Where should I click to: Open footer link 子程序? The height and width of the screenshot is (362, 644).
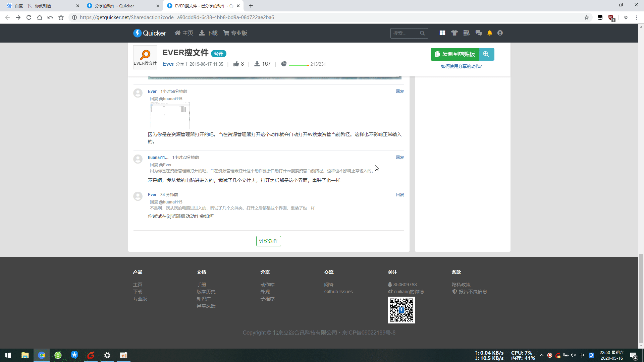tap(267, 299)
